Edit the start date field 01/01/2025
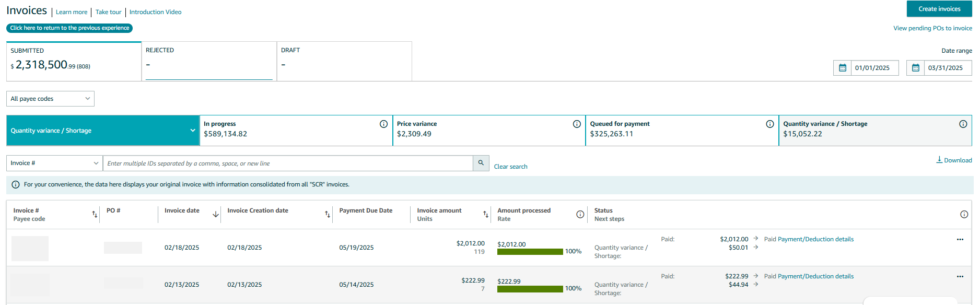 pyautogui.click(x=875, y=68)
